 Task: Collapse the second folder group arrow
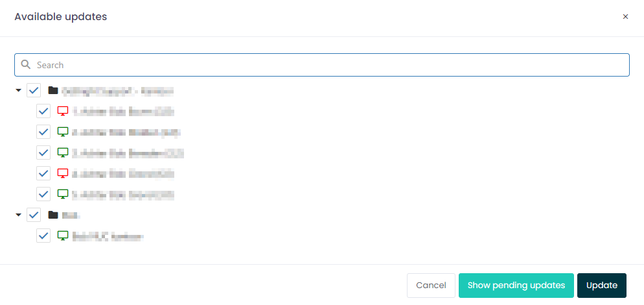point(18,214)
